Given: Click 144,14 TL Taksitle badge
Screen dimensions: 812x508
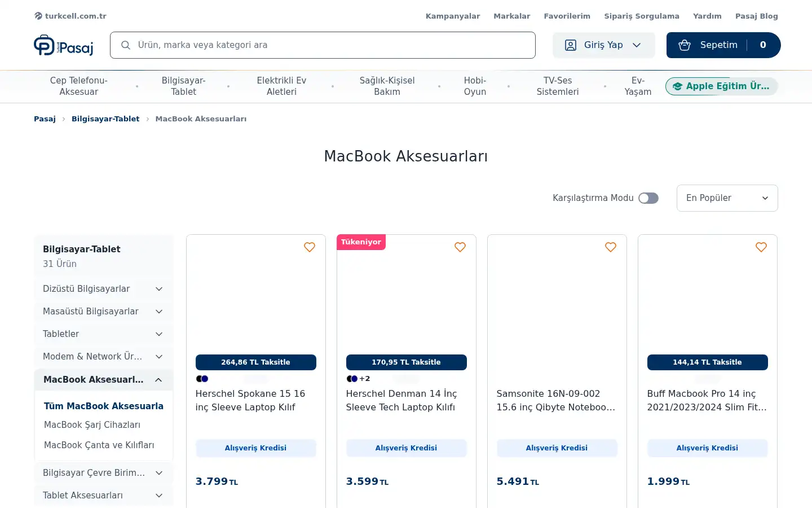Looking at the screenshot, I should [708, 362].
